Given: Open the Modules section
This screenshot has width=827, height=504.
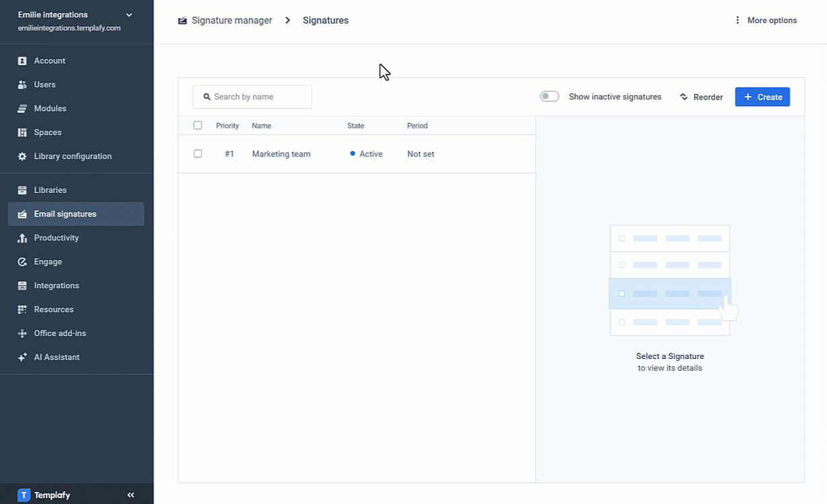Looking at the screenshot, I should (22, 108).
